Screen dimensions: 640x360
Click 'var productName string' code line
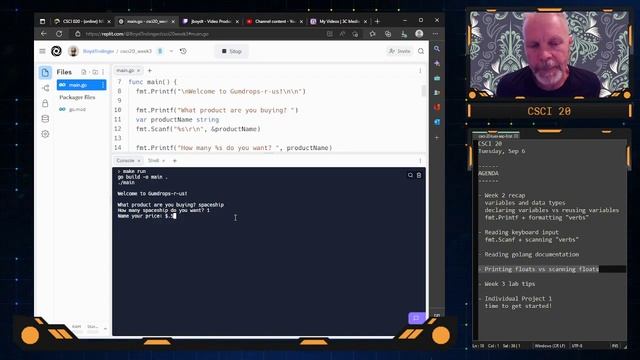click(177, 120)
